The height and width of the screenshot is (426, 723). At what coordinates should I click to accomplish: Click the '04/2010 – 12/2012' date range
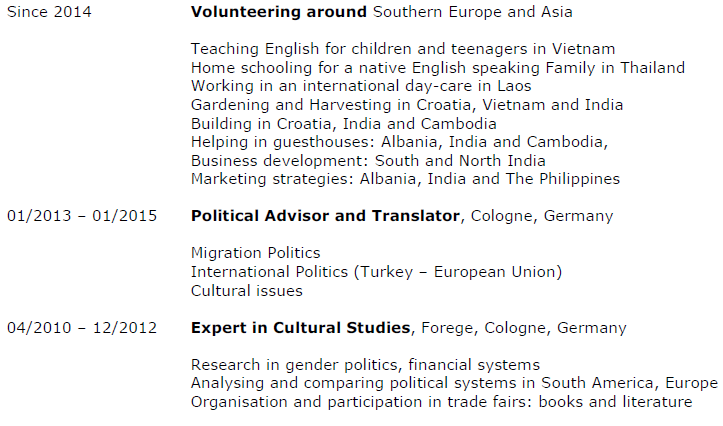pyautogui.click(x=82, y=328)
